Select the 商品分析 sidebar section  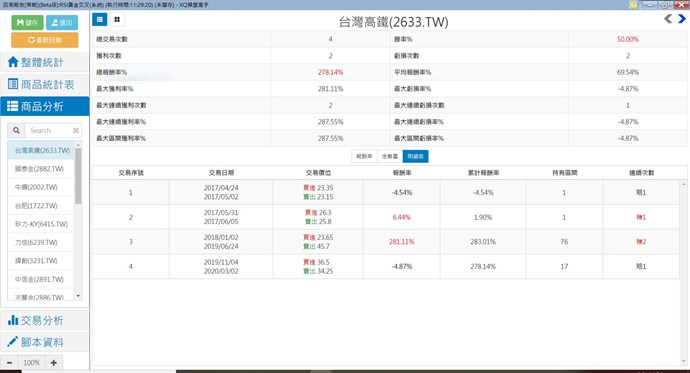[44, 106]
